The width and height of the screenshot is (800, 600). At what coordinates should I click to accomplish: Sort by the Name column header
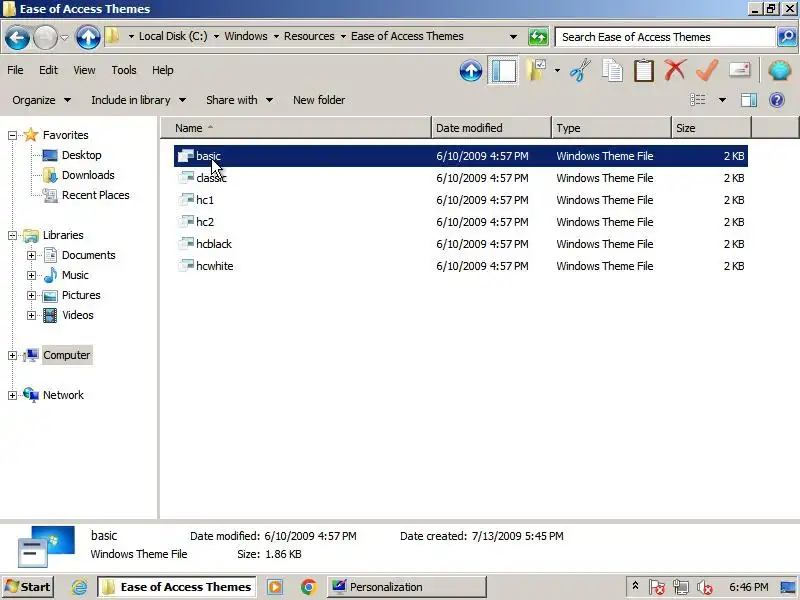pyautogui.click(x=296, y=128)
